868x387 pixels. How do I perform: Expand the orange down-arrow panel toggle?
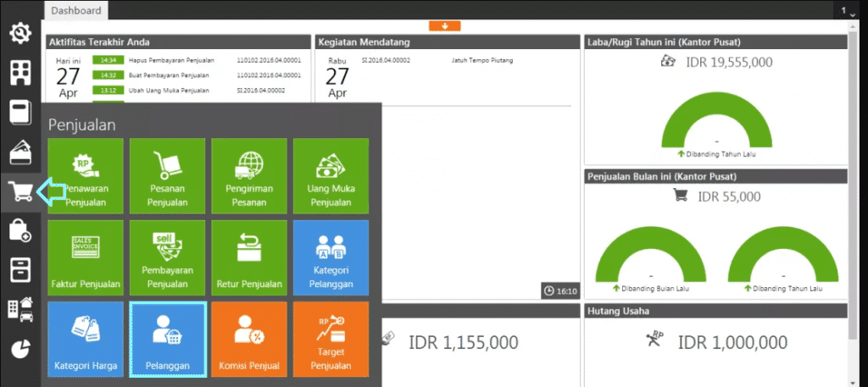click(444, 25)
